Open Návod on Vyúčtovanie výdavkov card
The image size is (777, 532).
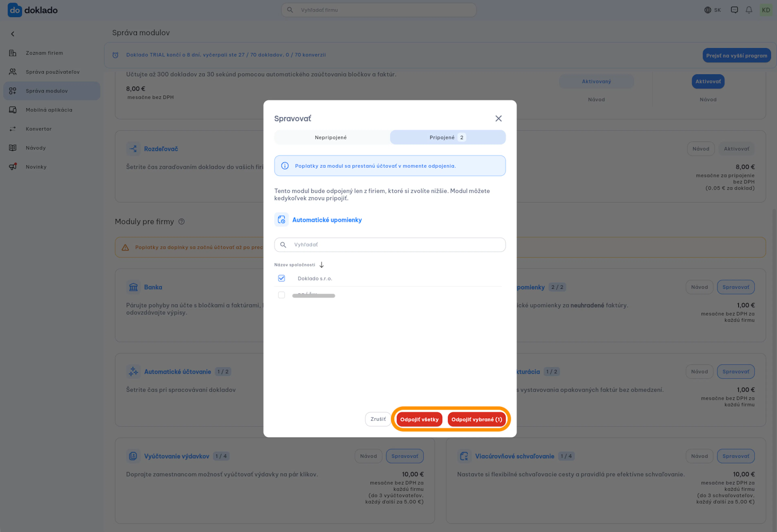368,456
